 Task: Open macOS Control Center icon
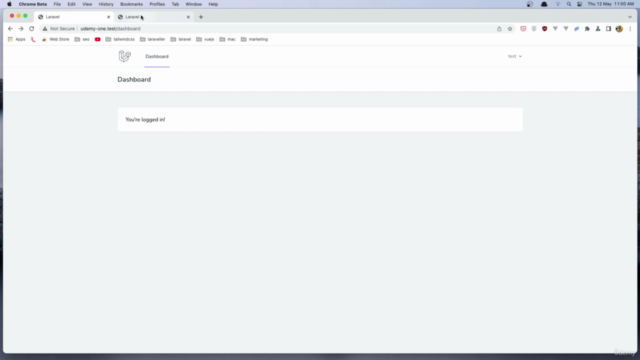[580, 4]
